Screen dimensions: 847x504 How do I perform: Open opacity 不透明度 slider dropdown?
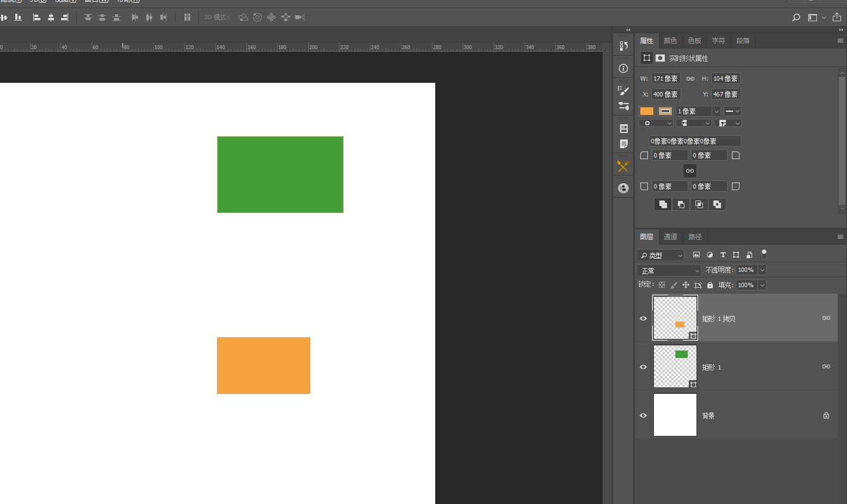coord(762,270)
